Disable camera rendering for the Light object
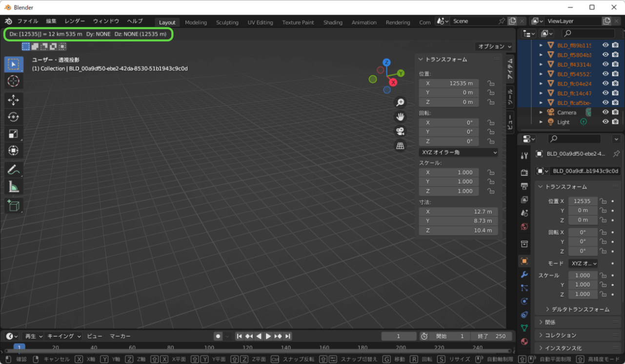The image size is (625, 364). 616,122
